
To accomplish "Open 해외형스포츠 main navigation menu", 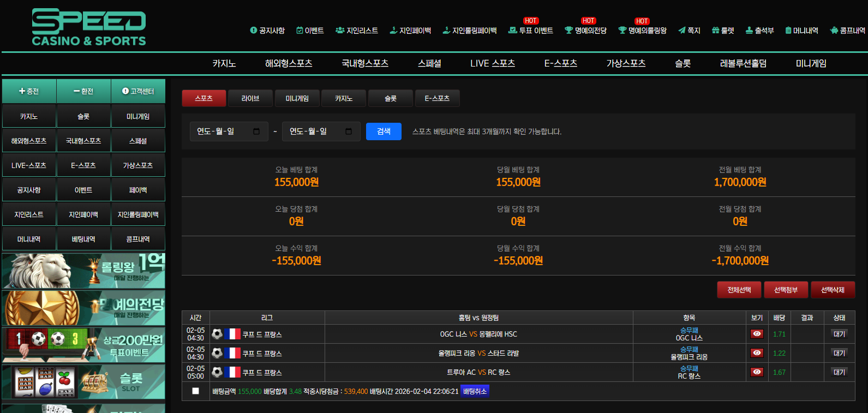I will (289, 63).
